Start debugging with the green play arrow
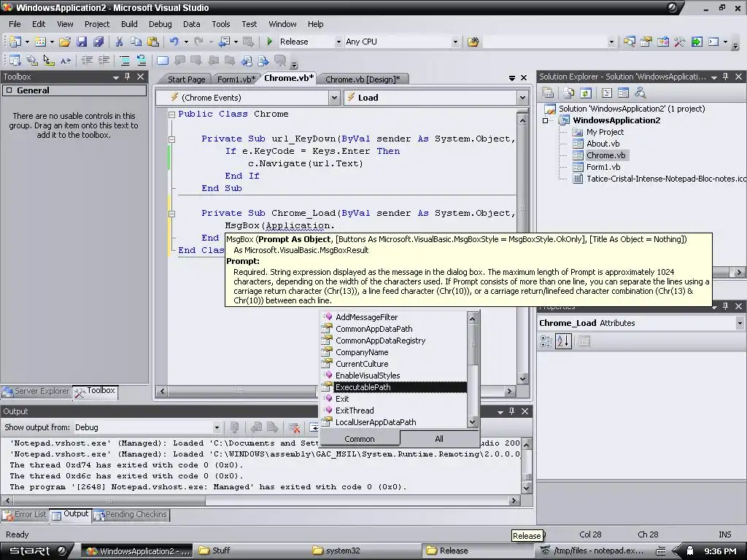This screenshot has height=560, width=747. tap(270, 42)
